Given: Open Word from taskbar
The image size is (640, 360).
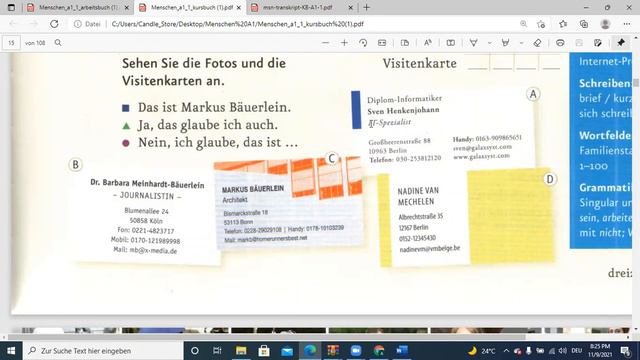Looking at the screenshot, I should pyautogui.click(x=402, y=351).
